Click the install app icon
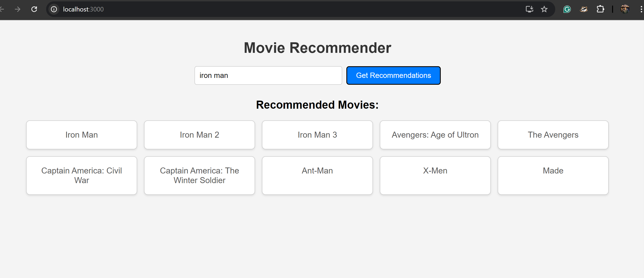Image resolution: width=644 pixels, height=278 pixels. [529, 9]
